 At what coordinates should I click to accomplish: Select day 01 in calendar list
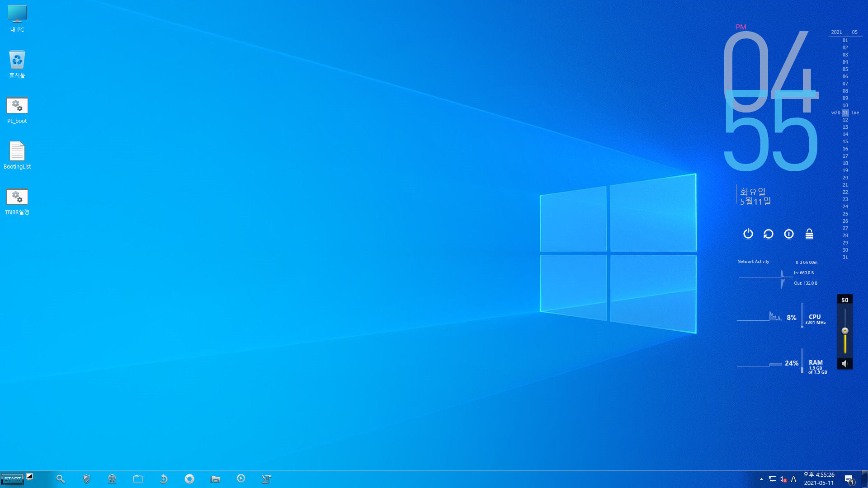[845, 40]
